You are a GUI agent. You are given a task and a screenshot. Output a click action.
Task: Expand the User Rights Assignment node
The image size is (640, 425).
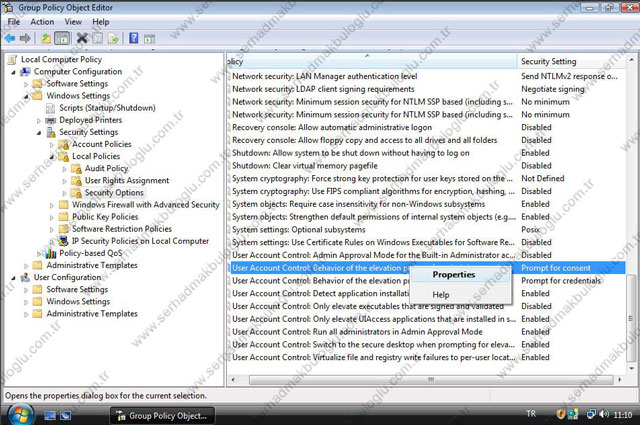click(64, 181)
